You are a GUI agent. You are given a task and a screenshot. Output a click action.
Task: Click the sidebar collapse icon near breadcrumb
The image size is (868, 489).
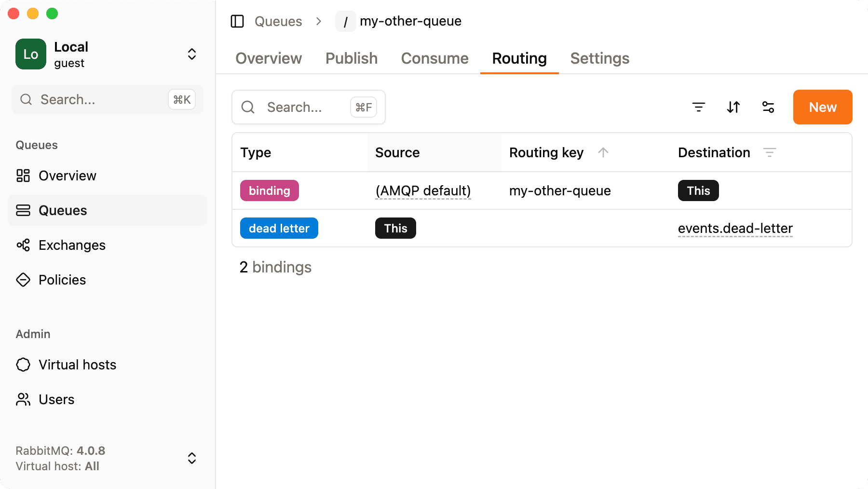pos(237,21)
